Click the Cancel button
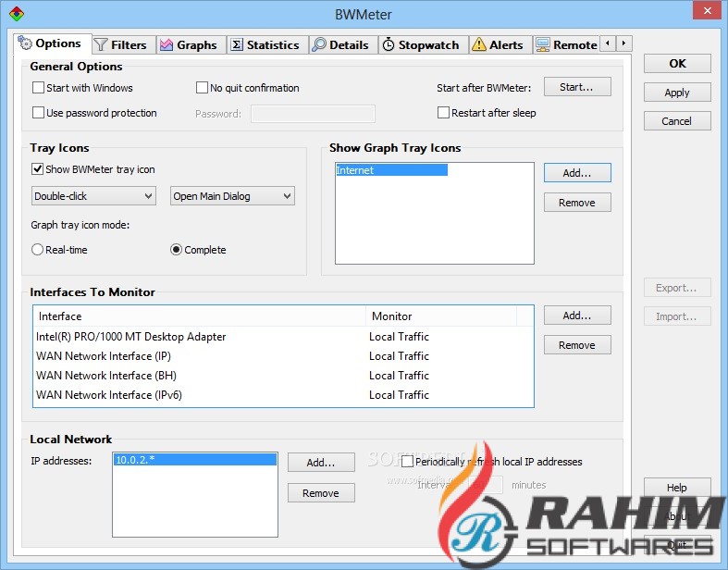728x570 pixels. pos(677,121)
